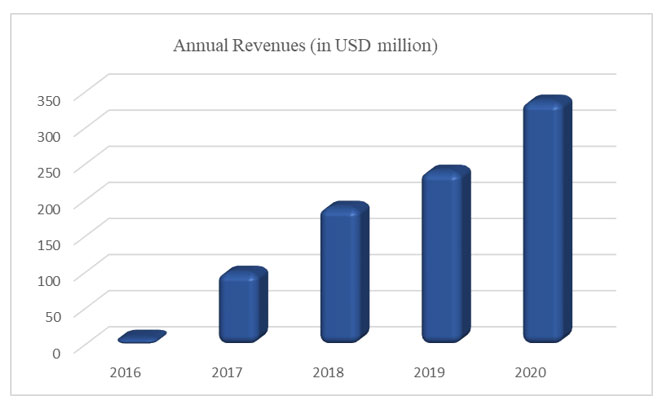Click the 2017 axis label
Screen dimensions: 662x407
click(227, 372)
